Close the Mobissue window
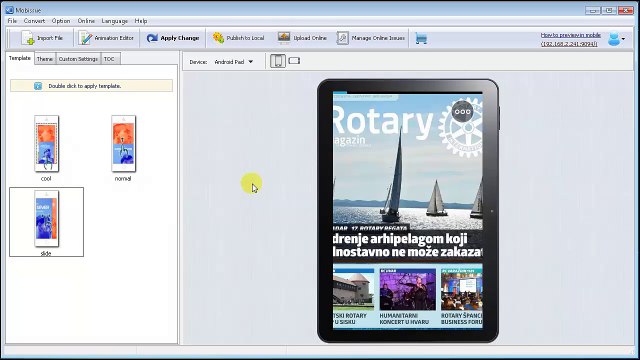Image resolution: width=640 pixels, height=360 pixels. pyautogui.click(x=625, y=10)
